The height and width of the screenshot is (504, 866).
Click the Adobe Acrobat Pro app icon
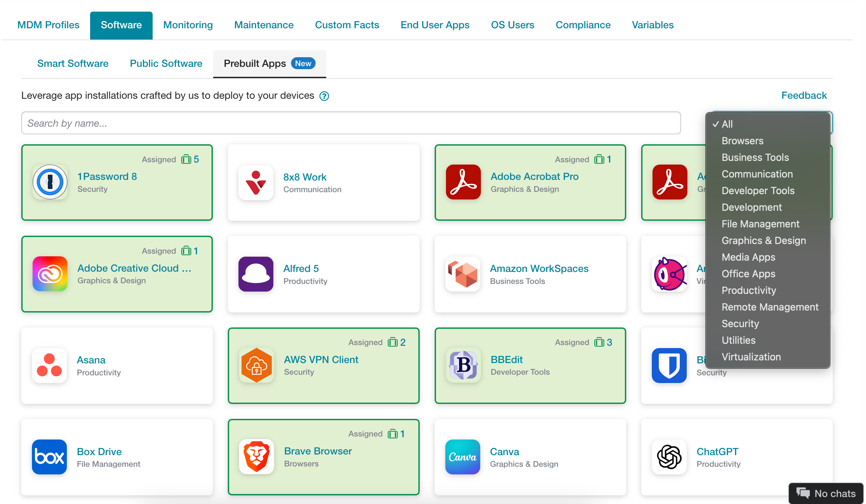463,182
